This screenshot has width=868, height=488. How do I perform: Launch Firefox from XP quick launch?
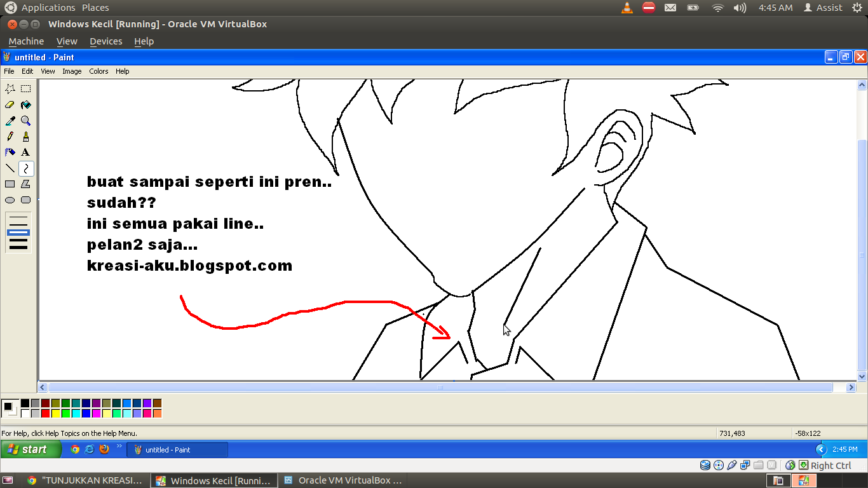tap(104, 449)
